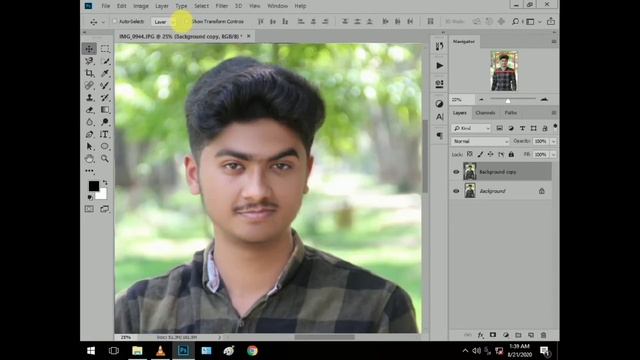Image resolution: width=640 pixels, height=360 pixels.
Task: Open the Character panel icon
Action: (x=439, y=117)
